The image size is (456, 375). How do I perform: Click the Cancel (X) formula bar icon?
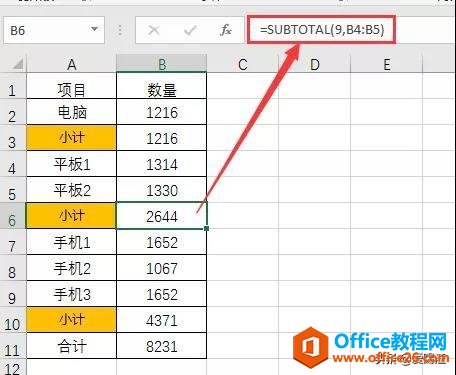154,30
